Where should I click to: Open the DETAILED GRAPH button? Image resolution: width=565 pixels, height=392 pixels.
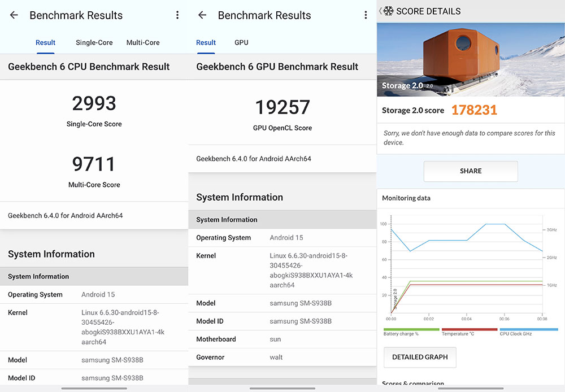[x=420, y=357]
